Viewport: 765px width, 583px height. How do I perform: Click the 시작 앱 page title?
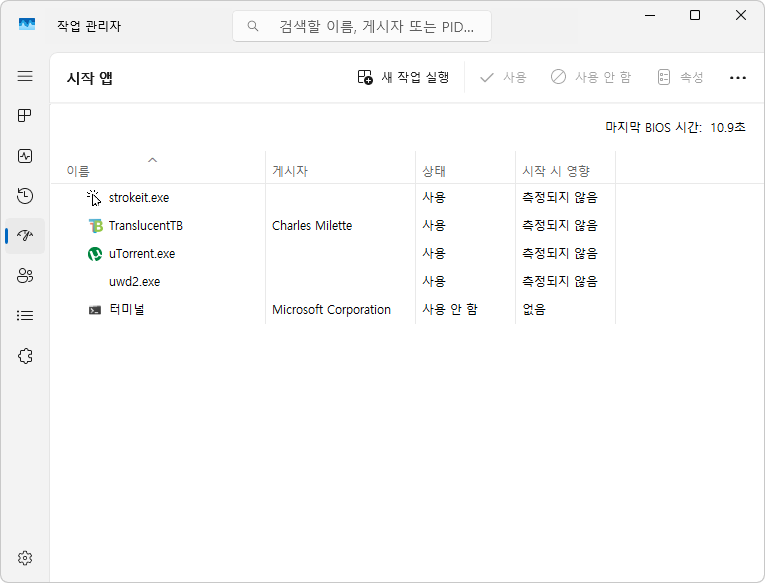tap(90, 78)
